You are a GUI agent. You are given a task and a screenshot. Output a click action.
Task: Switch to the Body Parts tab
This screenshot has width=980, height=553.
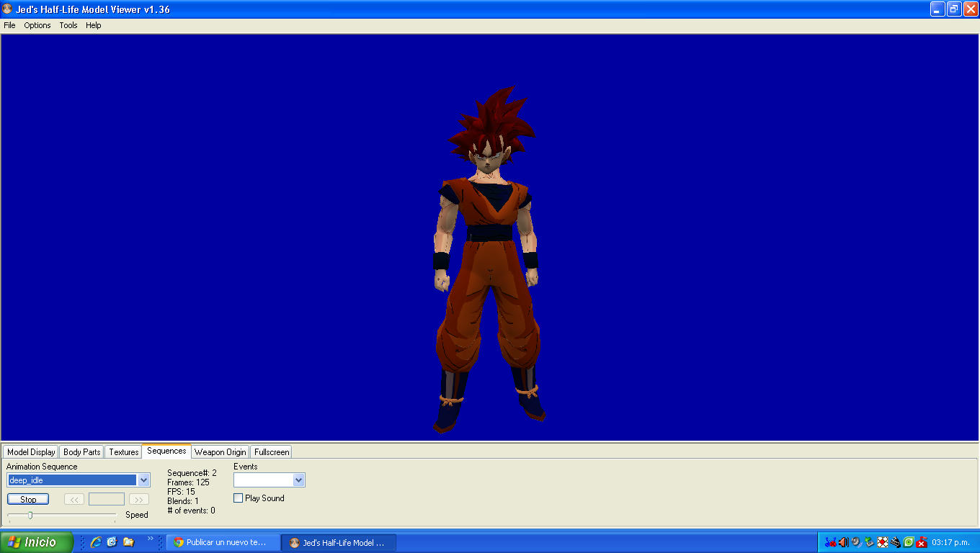[x=82, y=452]
